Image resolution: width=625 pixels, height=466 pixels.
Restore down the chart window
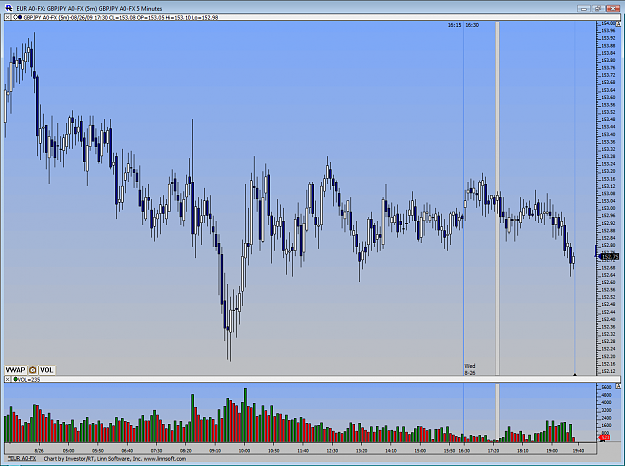[x=597, y=8]
